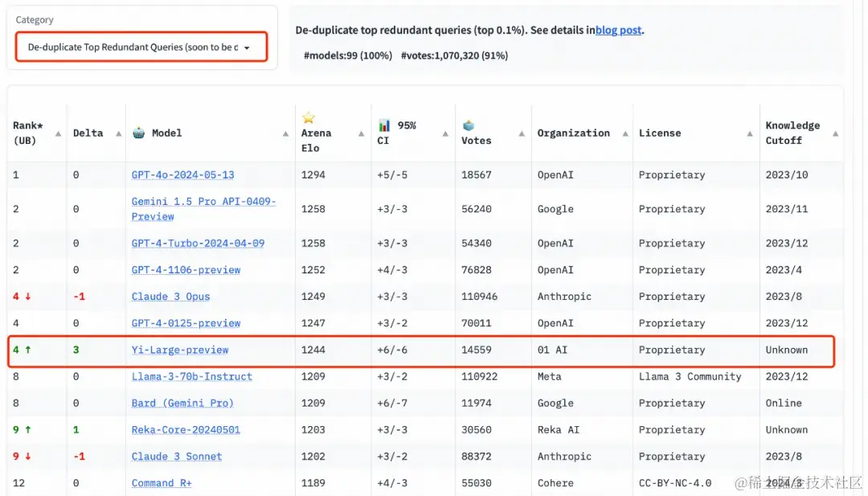Sort by the 95% CI column arrow

click(x=445, y=134)
